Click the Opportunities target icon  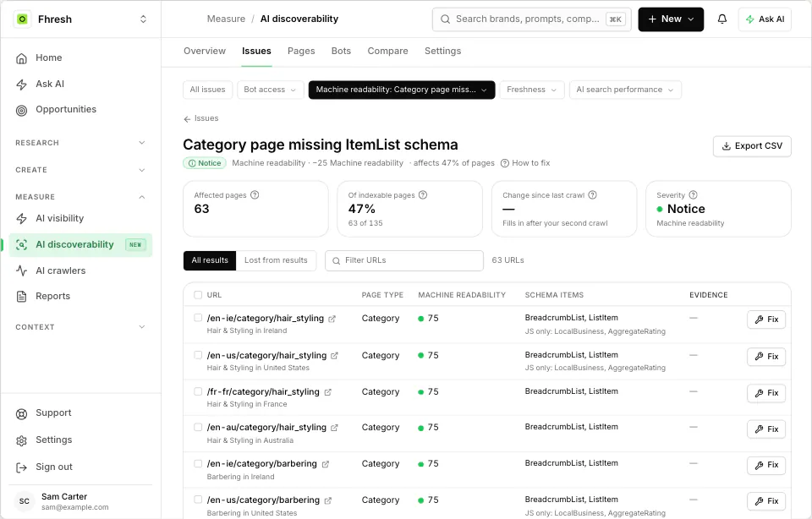pos(21,110)
